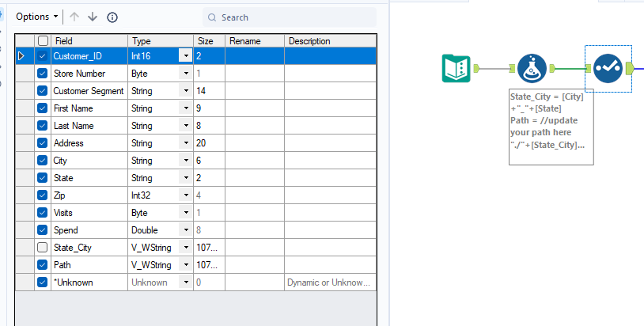Expand the Zip type dropdown
644x326 pixels.
point(185,195)
